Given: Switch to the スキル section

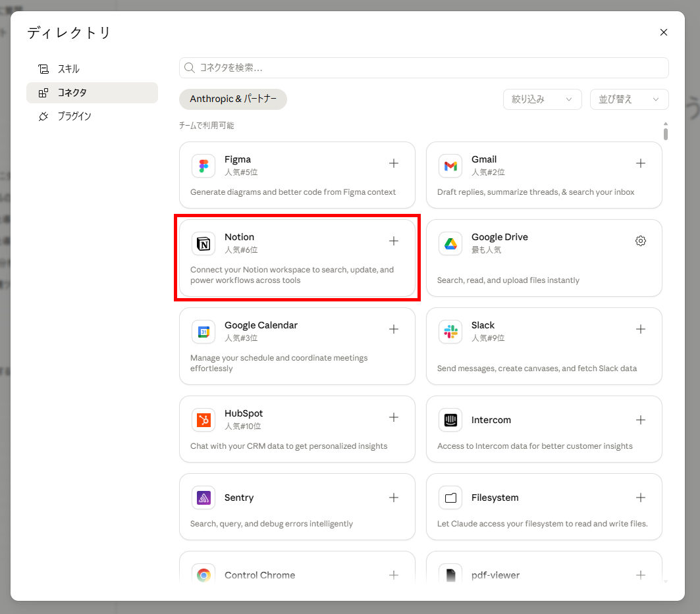Looking at the screenshot, I should point(92,69).
